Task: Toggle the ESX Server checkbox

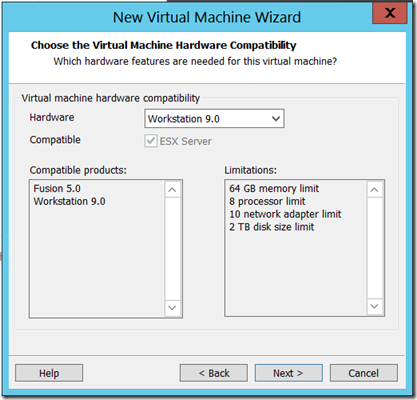Action: tap(151, 141)
